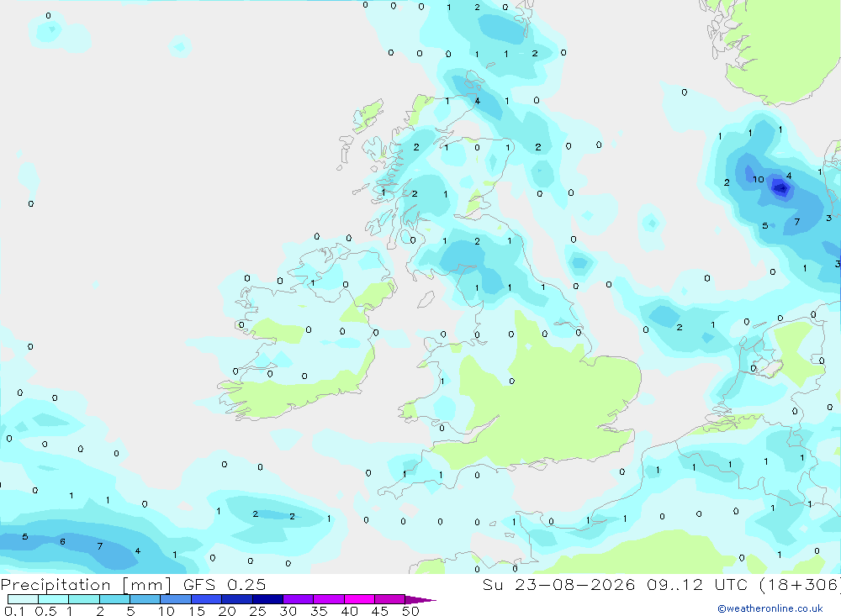Pick the lightest 0.1–0.5 mm legend swatch
This screenshot has height=616, width=841.
23,599
